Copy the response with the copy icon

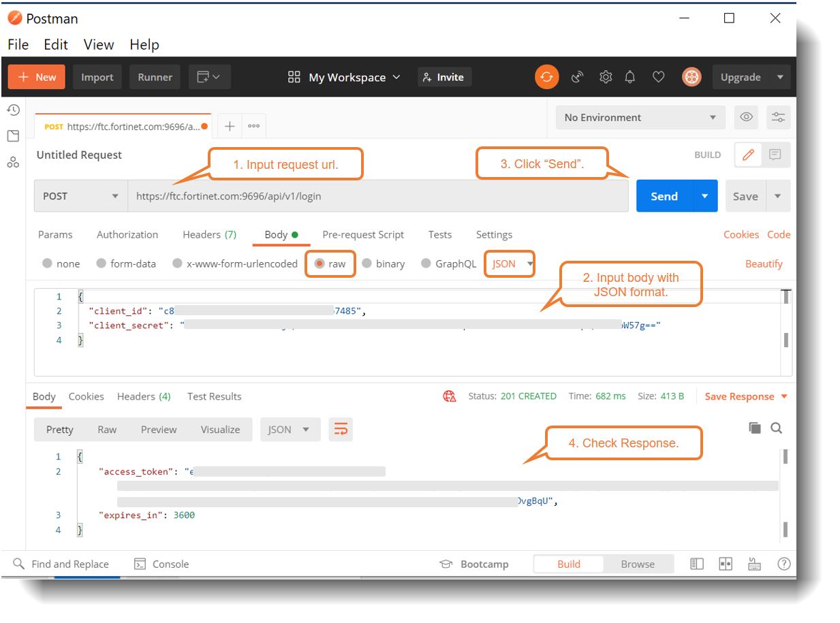(x=755, y=429)
